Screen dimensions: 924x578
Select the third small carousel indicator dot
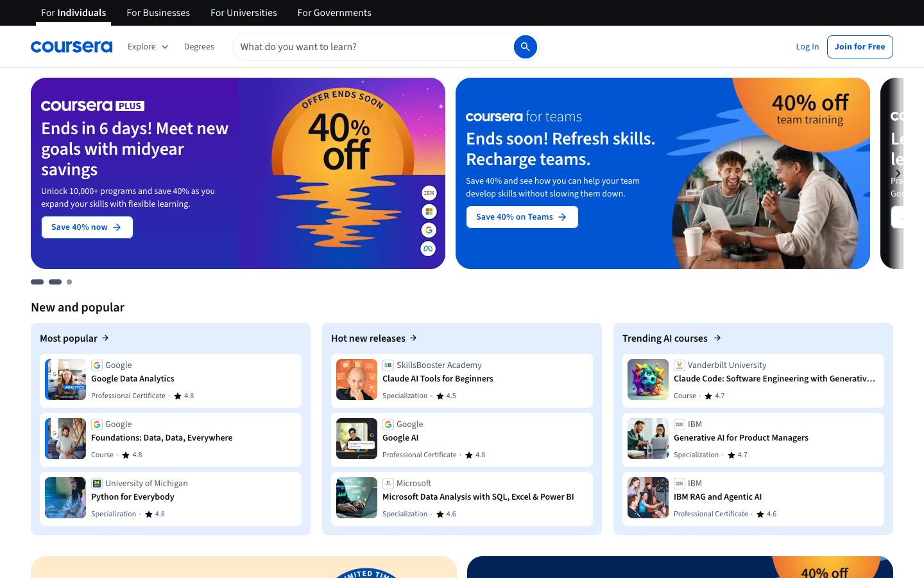69,282
